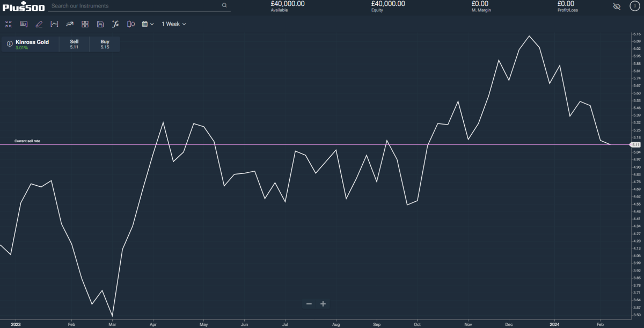Viewport: 644px width, 328px height.
Task: Click the trending lines compare icon
Action: [x=70, y=24]
